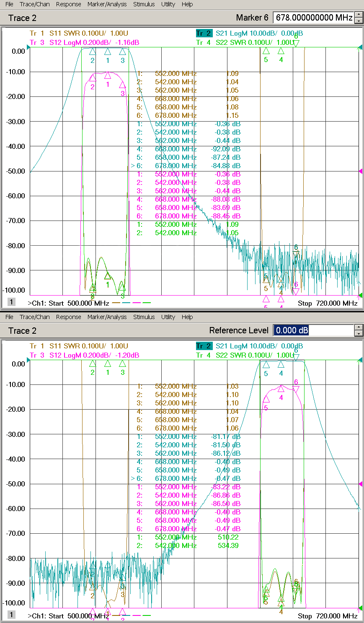Click magenta marker 4 triangle in bottom plot passband
The height and width of the screenshot is (623, 364).
tap(281, 388)
